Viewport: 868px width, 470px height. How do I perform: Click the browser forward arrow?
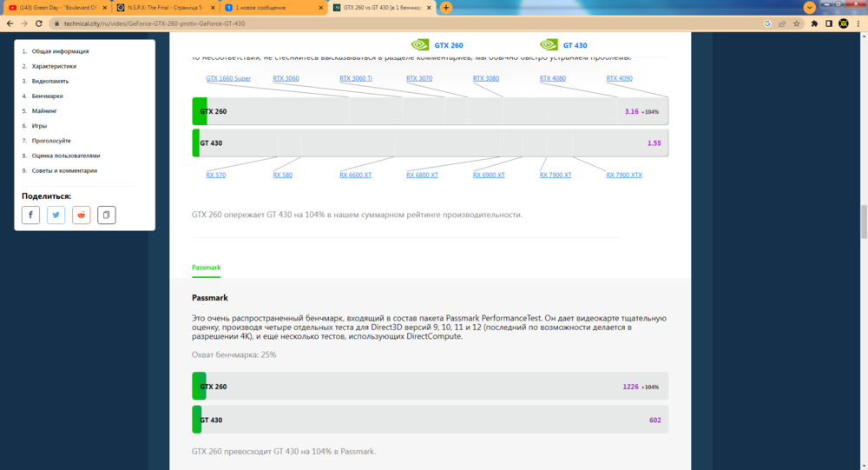click(23, 23)
